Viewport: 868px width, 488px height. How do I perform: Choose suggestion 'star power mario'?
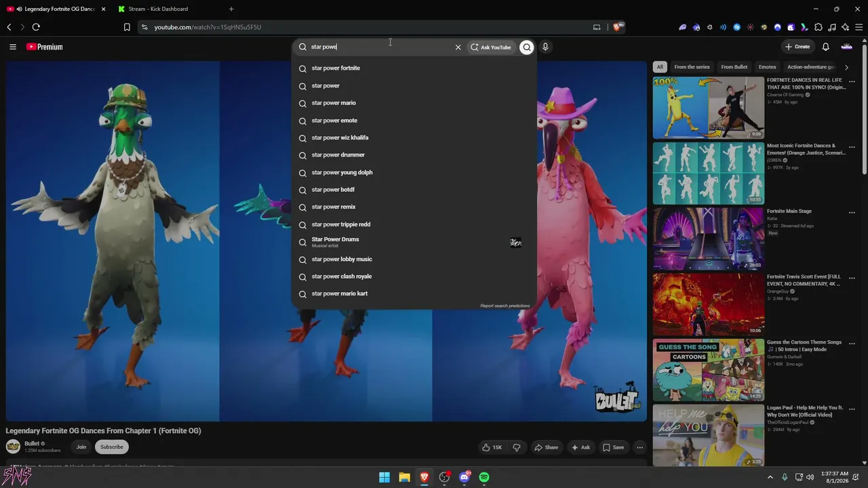click(414, 103)
